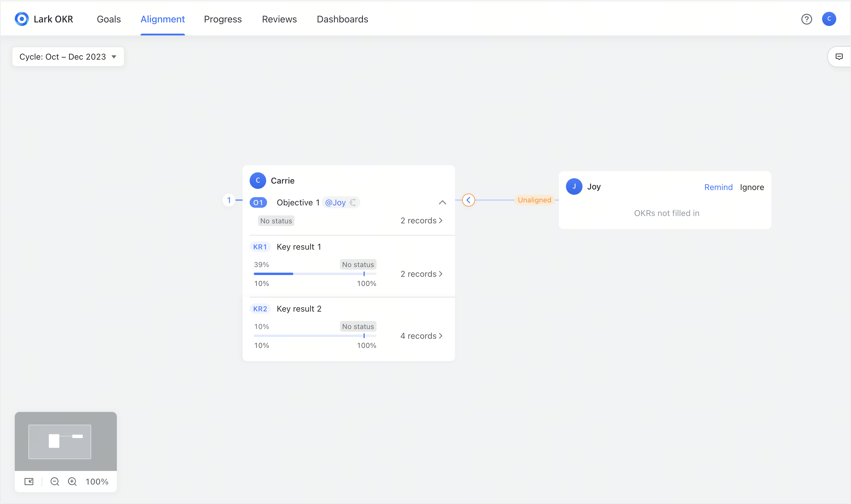Collapse the minimap using the corner arrow icon
The width and height of the screenshot is (851, 504).
click(29, 481)
